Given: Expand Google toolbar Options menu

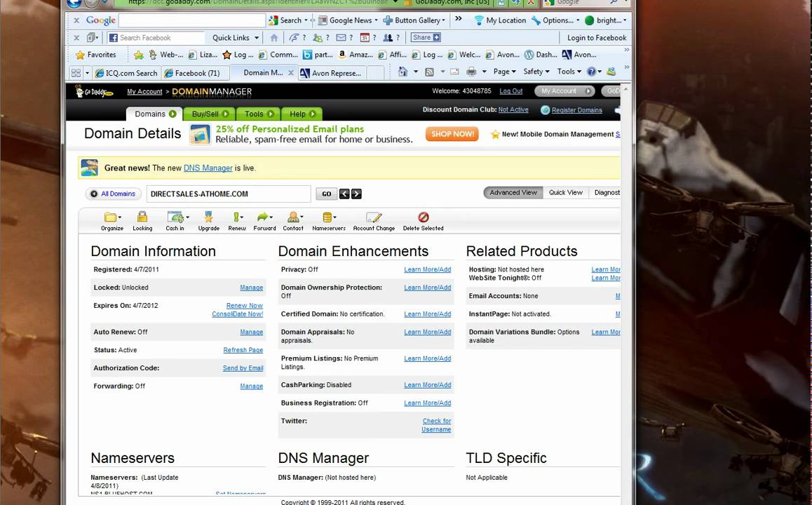Looking at the screenshot, I should coord(578,20).
